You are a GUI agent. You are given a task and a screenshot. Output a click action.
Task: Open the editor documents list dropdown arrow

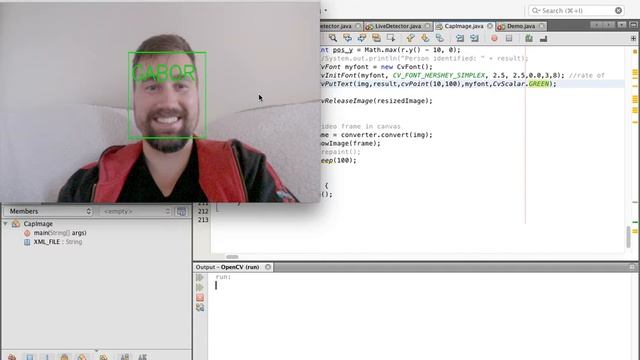coord(622,25)
